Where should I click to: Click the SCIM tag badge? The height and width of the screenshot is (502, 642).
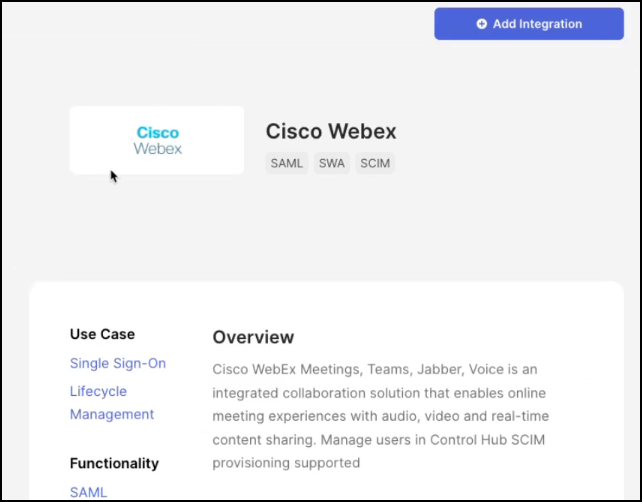pos(376,163)
